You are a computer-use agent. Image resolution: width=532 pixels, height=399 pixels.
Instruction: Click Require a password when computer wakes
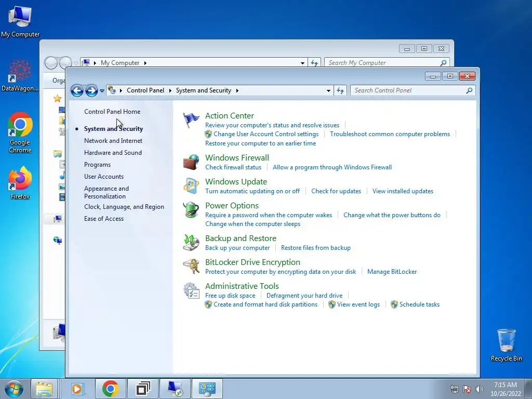(269, 215)
